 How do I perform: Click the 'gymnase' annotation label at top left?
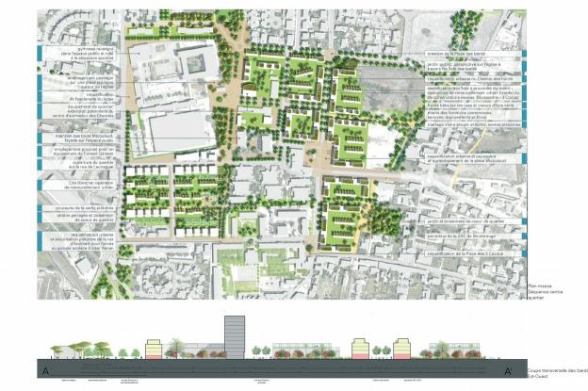(x=88, y=54)
